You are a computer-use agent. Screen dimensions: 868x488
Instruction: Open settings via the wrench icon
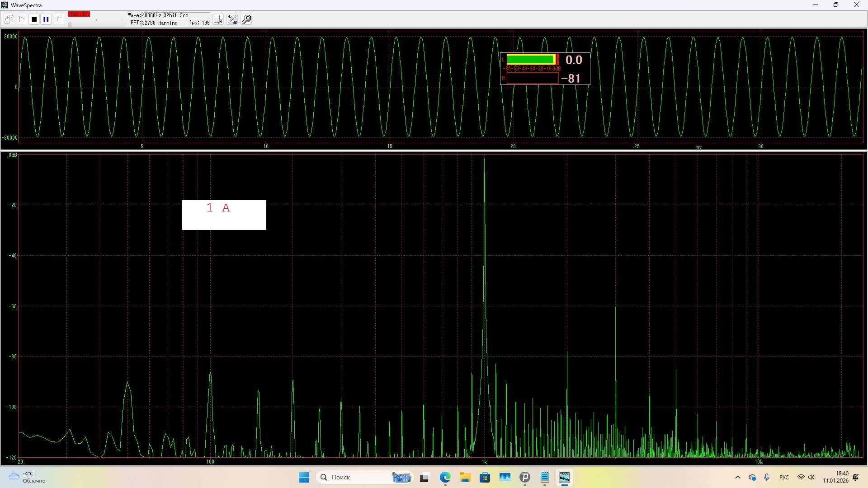pyautogui.click(x=247, y=19)
